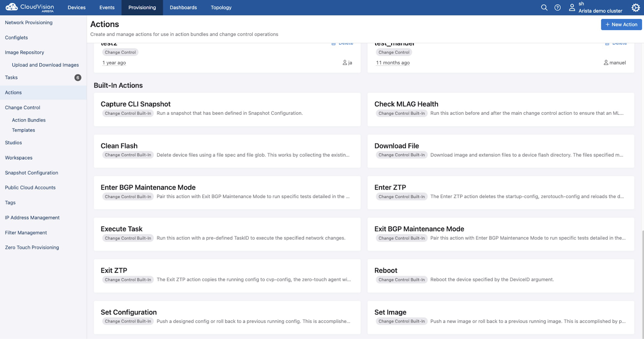
Task: Open the Reboot built-in action
Action: 500,275
